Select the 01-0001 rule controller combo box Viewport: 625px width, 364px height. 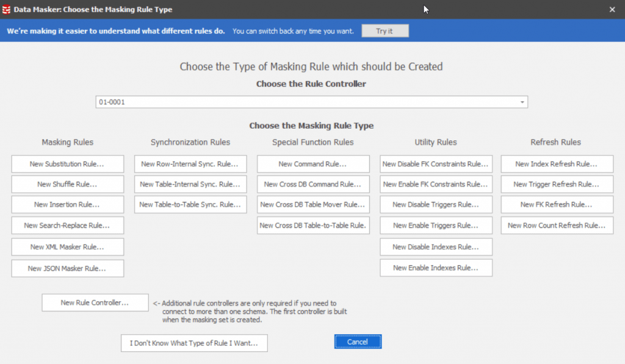tap(305, 102)
